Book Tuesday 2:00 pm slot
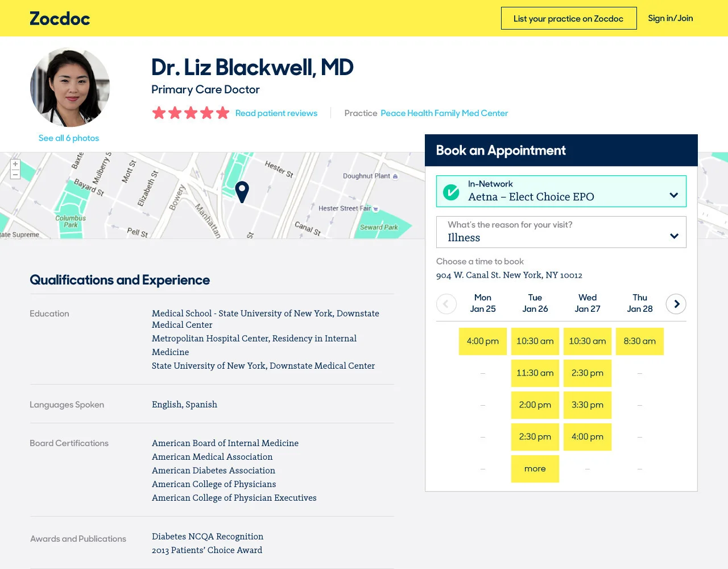The width and height of the screenshot is (728, 569). pos(535,405)
